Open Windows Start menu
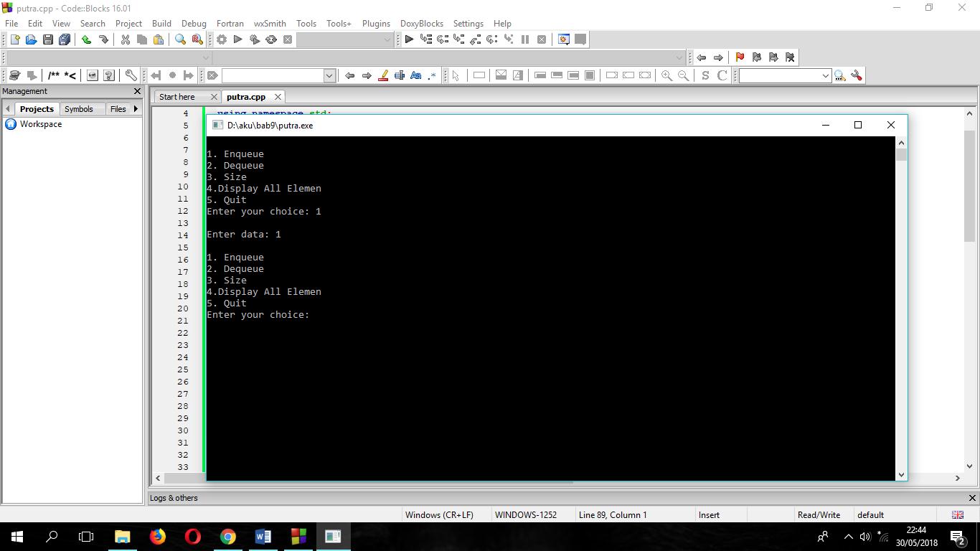Screen dimensions: 980x551 pyautogui.click(x=17, y=536)
